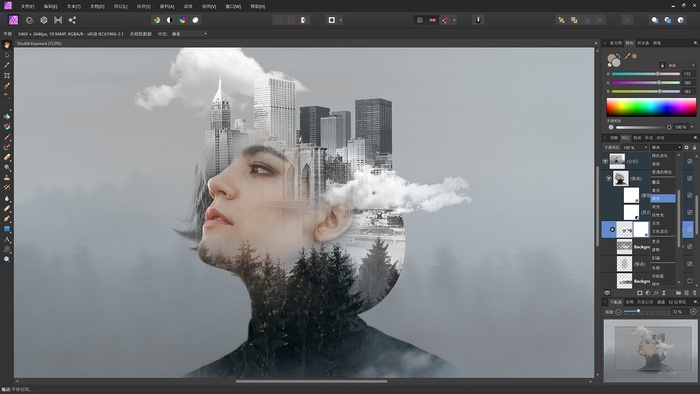Open the units dropdown in context toolbar
The image size is (700, 394).
[189, 34]
